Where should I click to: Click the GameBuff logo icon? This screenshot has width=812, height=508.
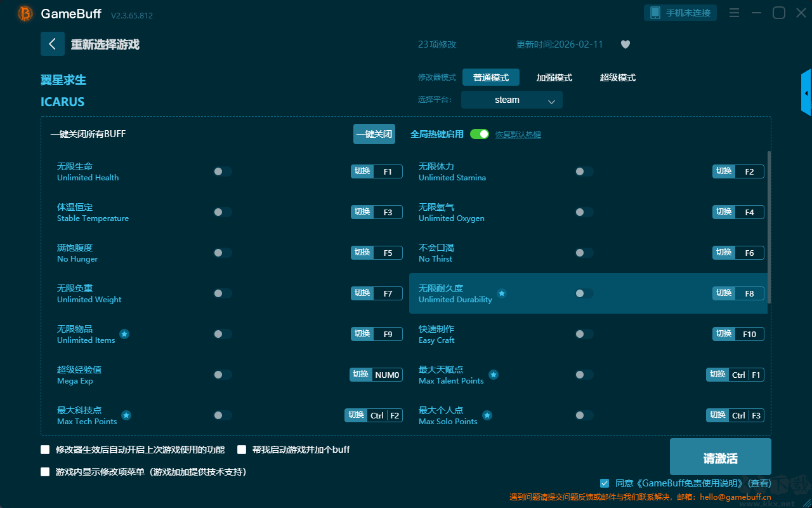coord(25,13)
